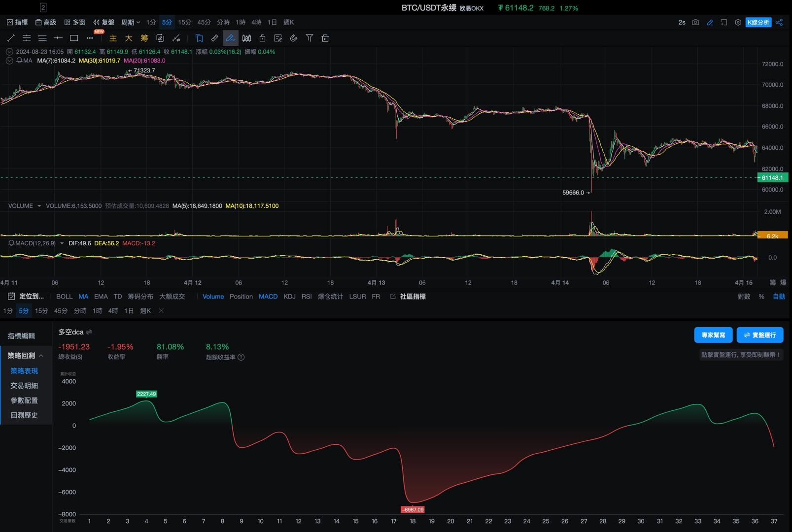
Task: Click the bookmark copy icon in toolbar
Action: [x=199, y=38]
